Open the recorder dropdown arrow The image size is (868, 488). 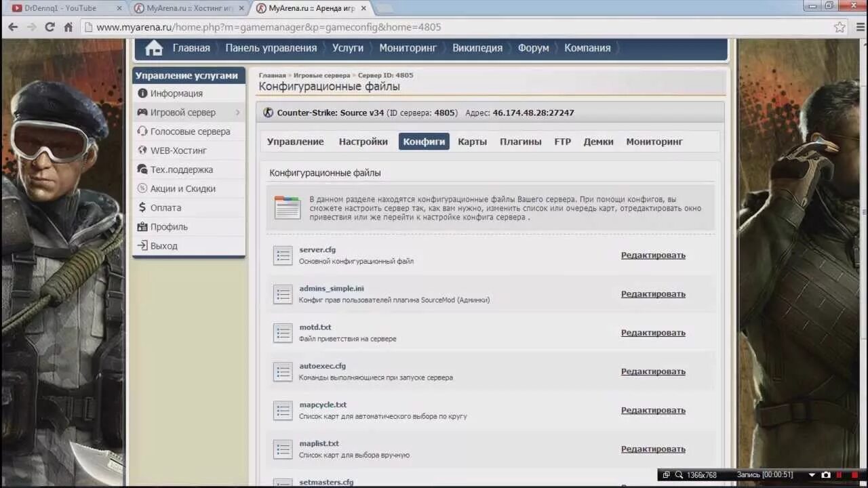(x=812, y=475)
